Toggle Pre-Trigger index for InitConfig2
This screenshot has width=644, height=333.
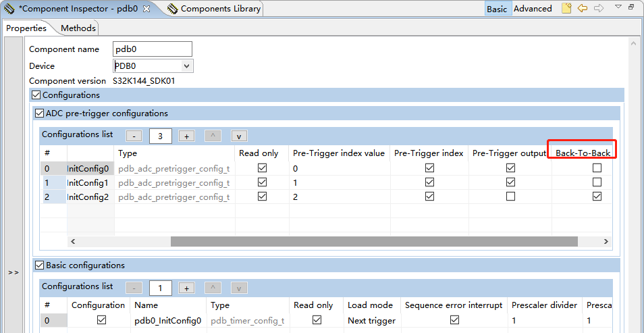429,197
